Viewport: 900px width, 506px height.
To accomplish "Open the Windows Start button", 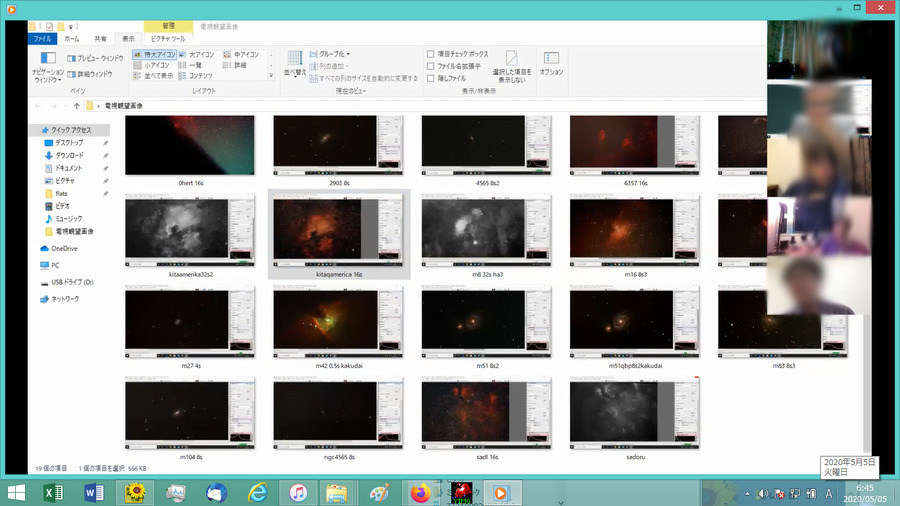I will pyautogui.click(x=16, y=493).
